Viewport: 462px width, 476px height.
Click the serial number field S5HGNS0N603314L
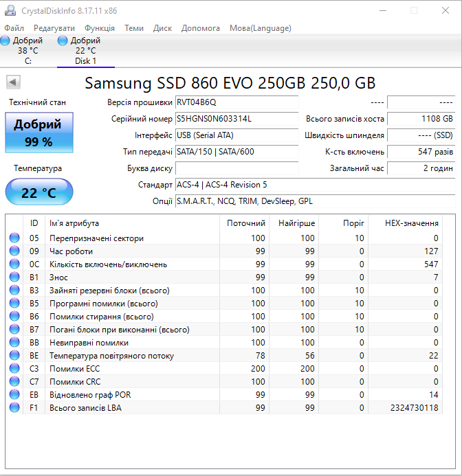pyautogui.click(x=236, y=119)
